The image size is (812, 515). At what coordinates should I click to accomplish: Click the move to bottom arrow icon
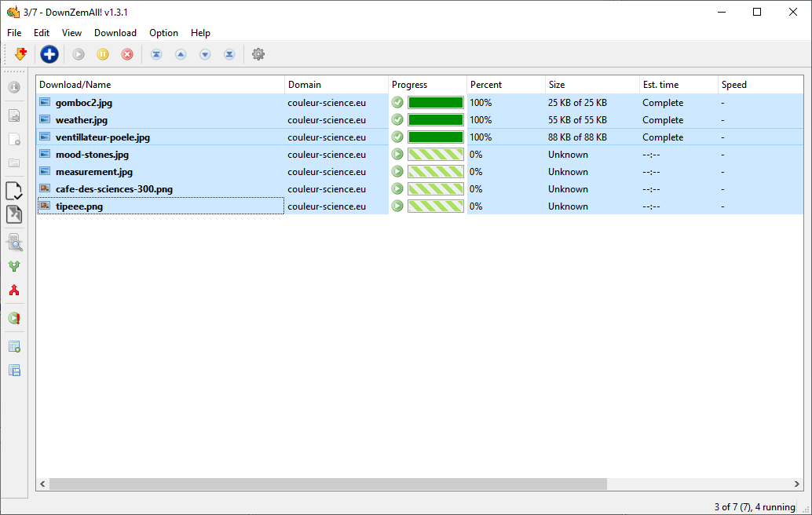click(229, 54)
